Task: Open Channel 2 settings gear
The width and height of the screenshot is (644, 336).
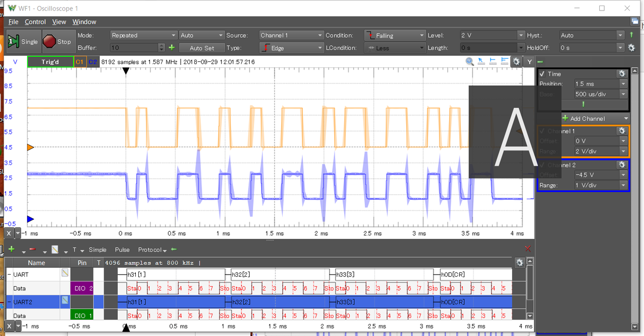Action: [622, 164]
